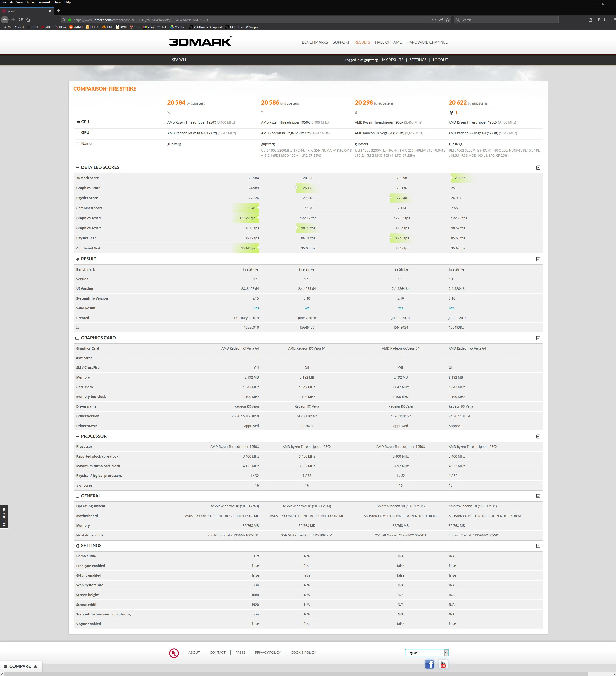Collapse the Detailed Scores section
Screen dimensions: 616x676
tap(538, 167)
